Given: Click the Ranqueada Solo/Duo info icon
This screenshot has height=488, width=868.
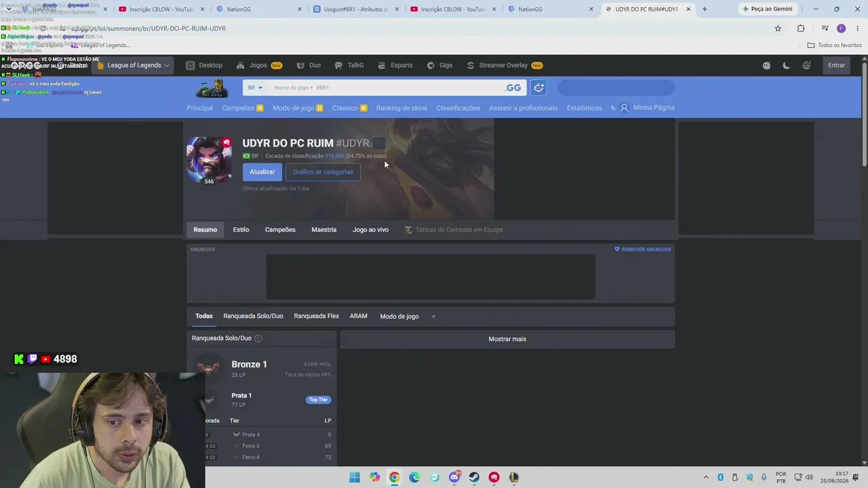Looking at the screenshot, I should tap(258, 338).
